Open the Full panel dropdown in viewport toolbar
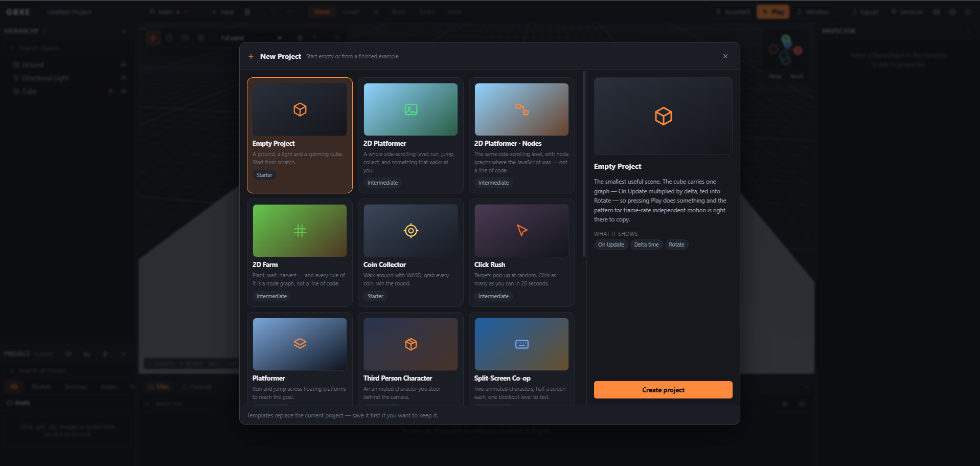The height and width of the screenshot is (466, 980). click(251, 38)
